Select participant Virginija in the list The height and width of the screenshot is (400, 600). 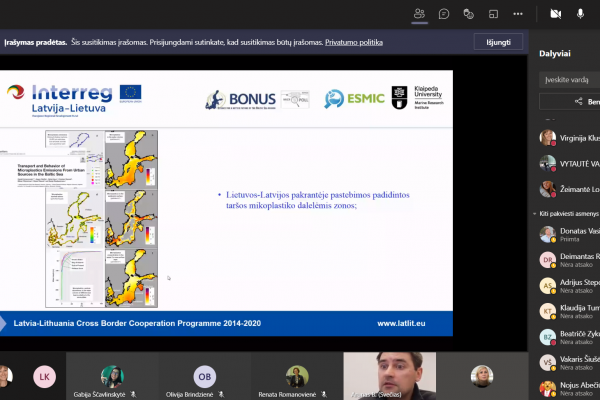569,138
